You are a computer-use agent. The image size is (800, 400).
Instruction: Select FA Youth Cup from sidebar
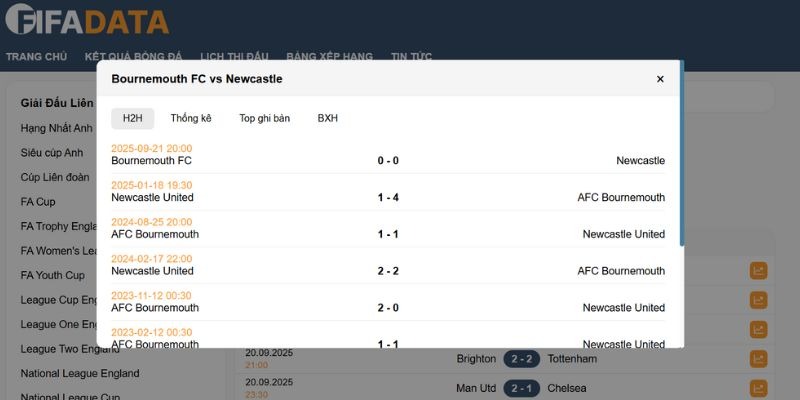(53, 275)
